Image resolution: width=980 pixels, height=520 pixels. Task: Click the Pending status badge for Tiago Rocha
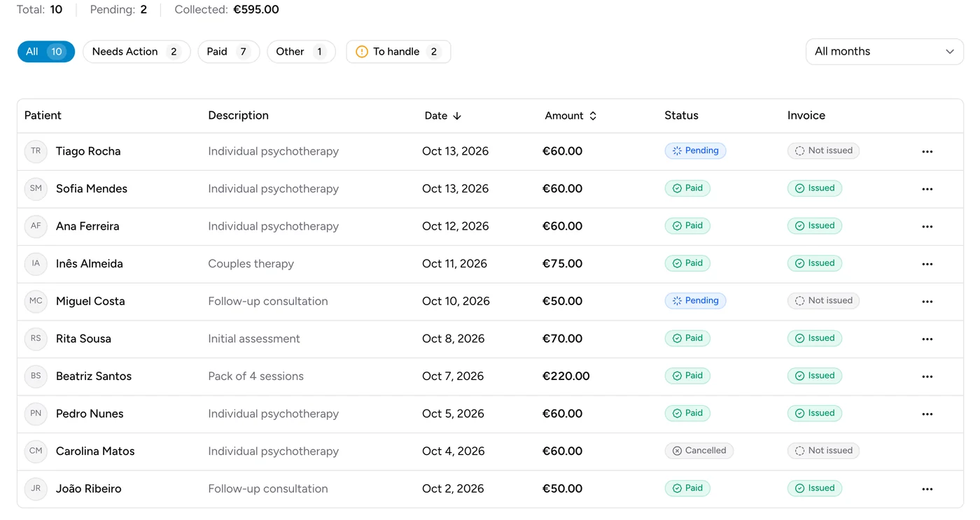point(695,150)
